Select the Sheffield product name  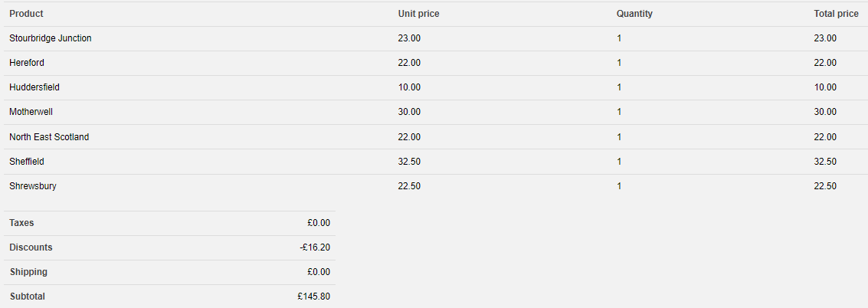27,162
